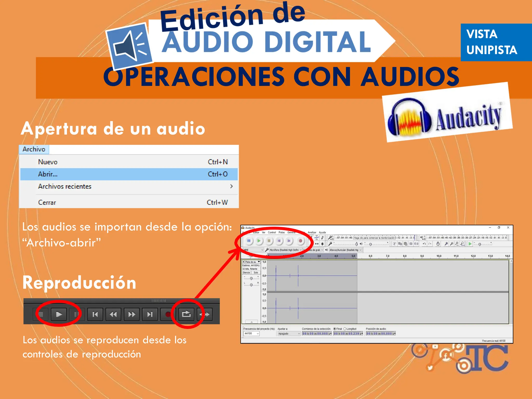This screenshot has width=532, height=399.
Task: Click Fast Forward on the dark transport bar
Action: (x=132, y=314)
